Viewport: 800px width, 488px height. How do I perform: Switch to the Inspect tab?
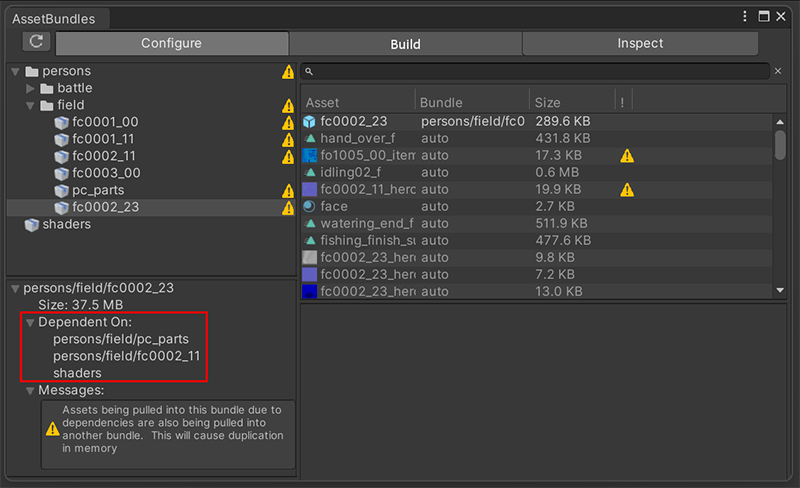tap(639, 44)
